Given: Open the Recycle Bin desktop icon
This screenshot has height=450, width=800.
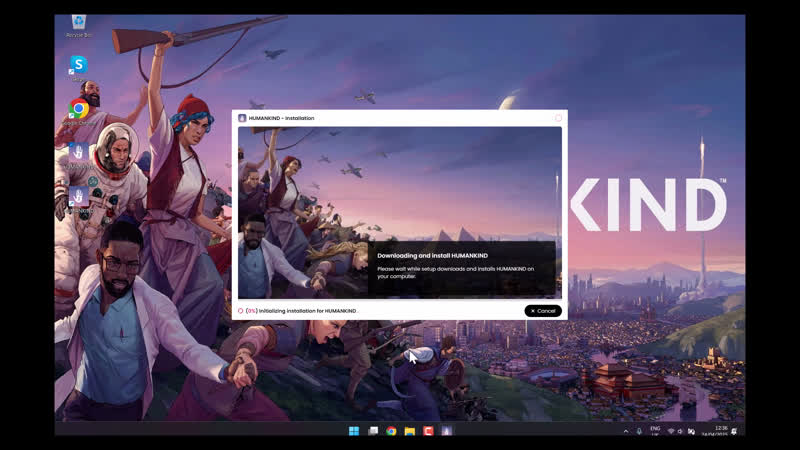Looking at the screenshot, I should (x=79, y=26).
